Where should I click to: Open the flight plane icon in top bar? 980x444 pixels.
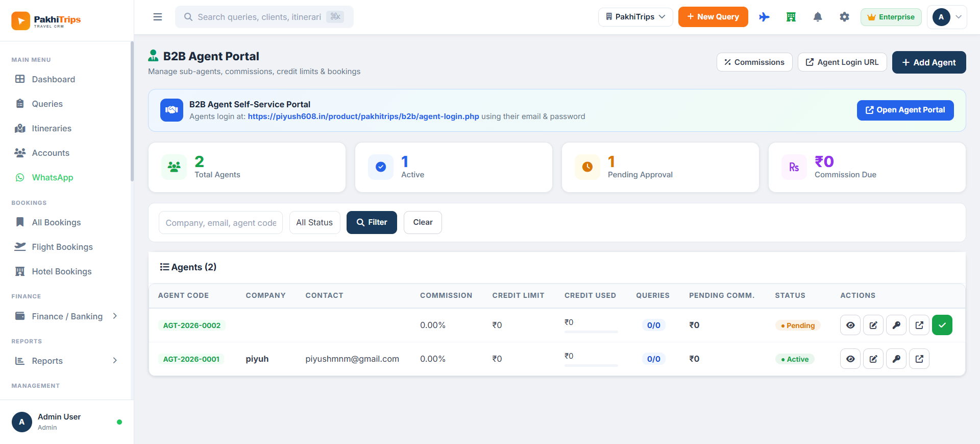point(764,17)
